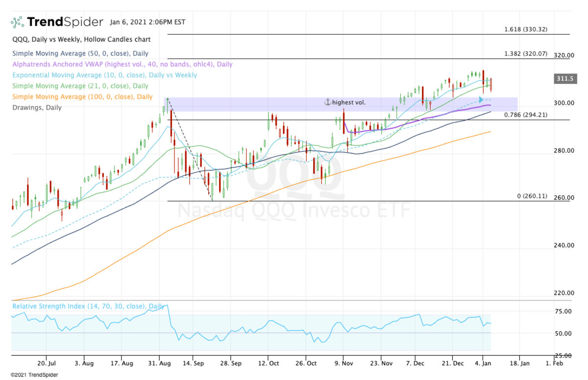
Task: Click the 'Jan 6, 2021 2:06PM EST' timestamp
Action: [147, 22]
